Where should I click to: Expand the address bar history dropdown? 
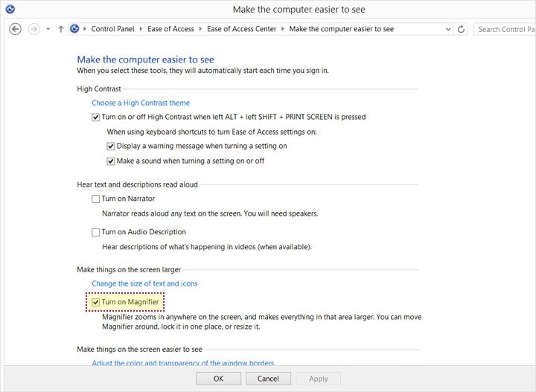pyautogui.click(x=448, y=29)
